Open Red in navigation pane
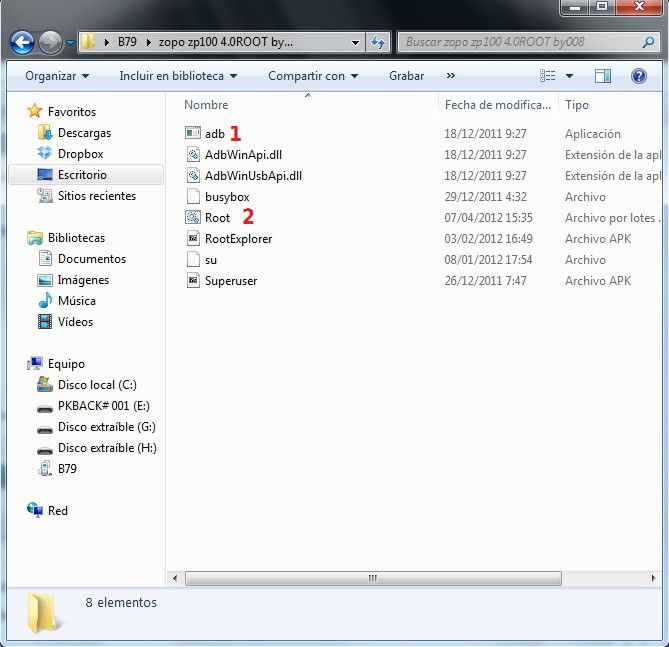Screen dimensions: 669x647 (58, 511)
